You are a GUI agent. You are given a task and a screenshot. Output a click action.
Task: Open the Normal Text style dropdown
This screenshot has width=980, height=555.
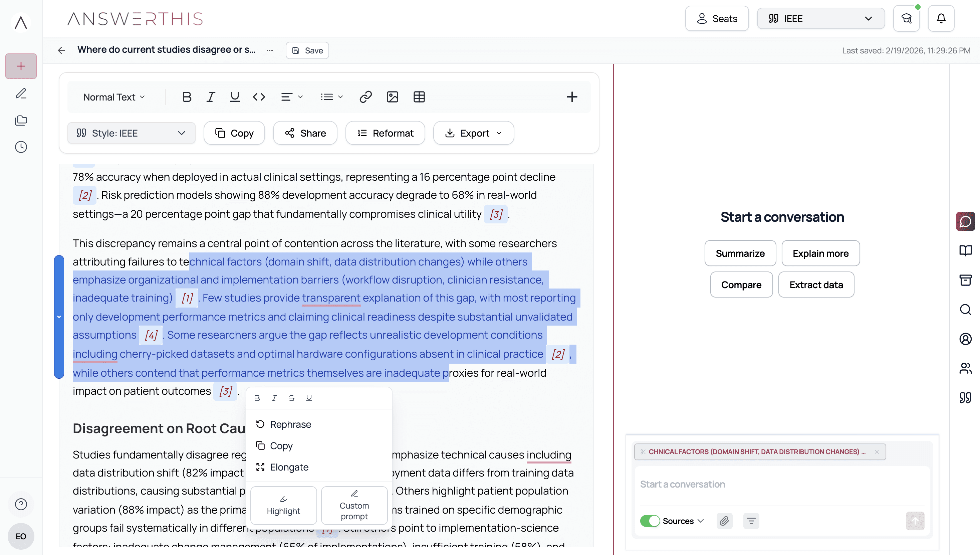coord(114,97)
